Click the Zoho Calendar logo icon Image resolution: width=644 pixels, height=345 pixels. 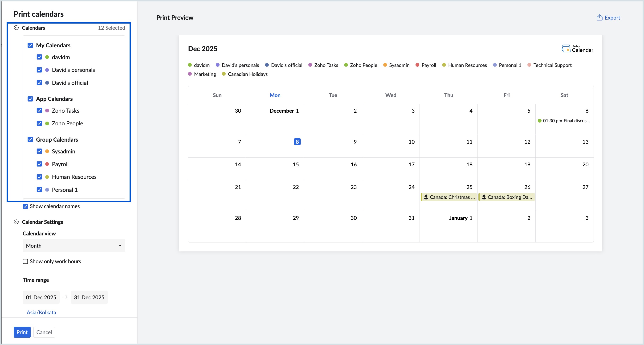[x=566, y=48]
